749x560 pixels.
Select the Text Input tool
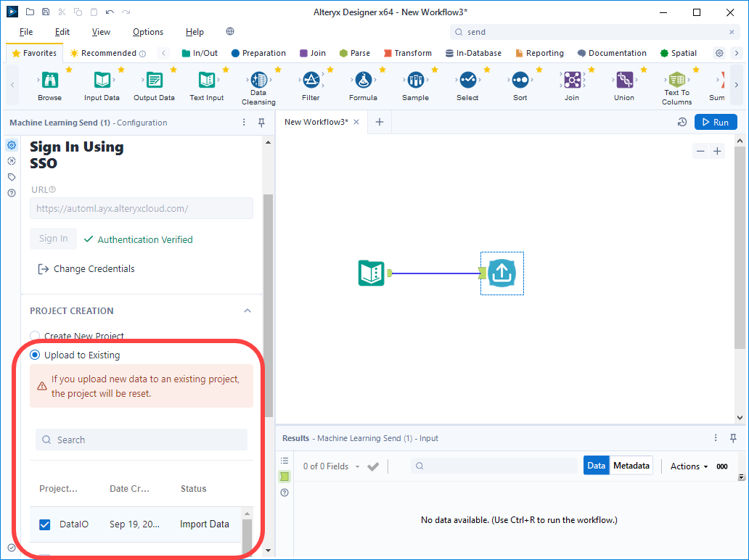(x=206, y=80)
